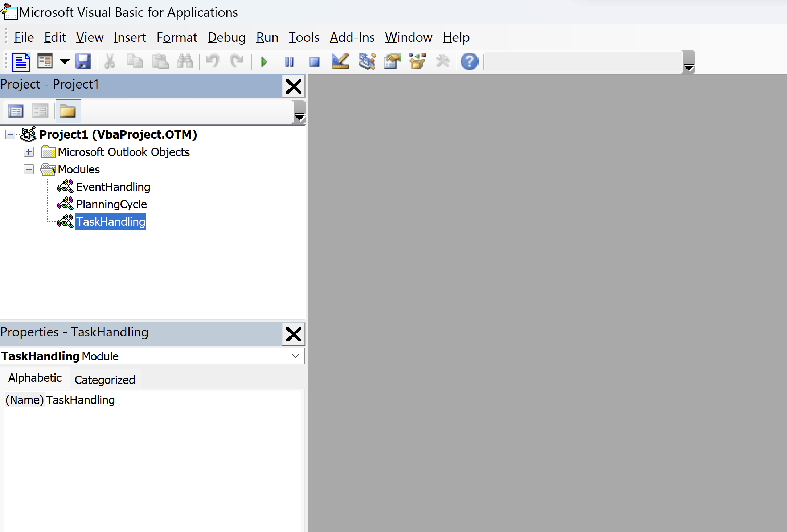The height and width of the screenshot is (532, 787).
Task: Open the Debug menu
Action: pyautogui.click(x=227, y=37)
